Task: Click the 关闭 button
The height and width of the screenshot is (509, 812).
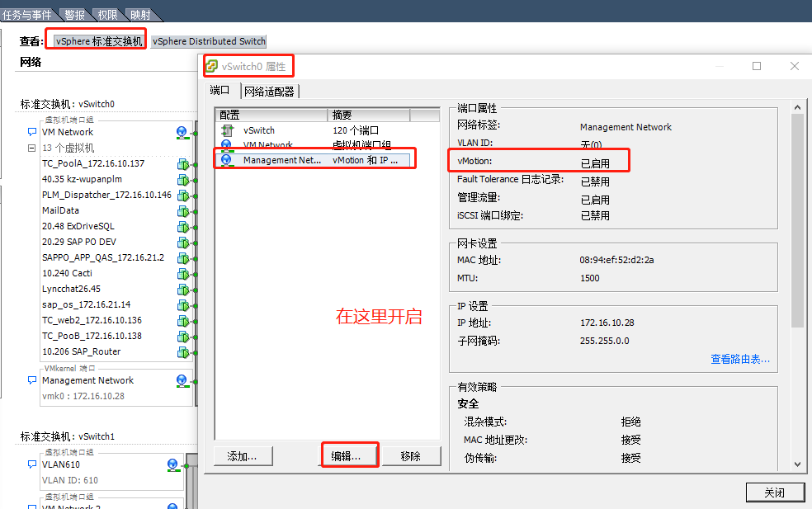Action: click(775, 493)
